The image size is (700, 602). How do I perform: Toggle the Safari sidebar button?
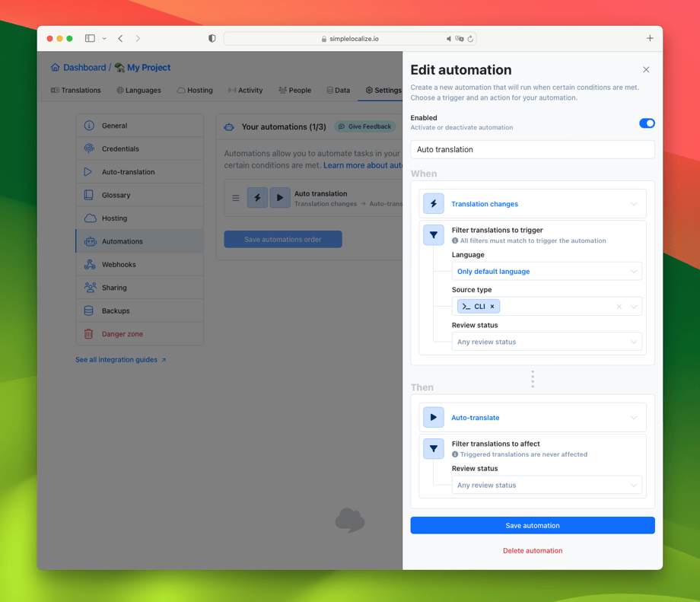[x=91, y=38]
